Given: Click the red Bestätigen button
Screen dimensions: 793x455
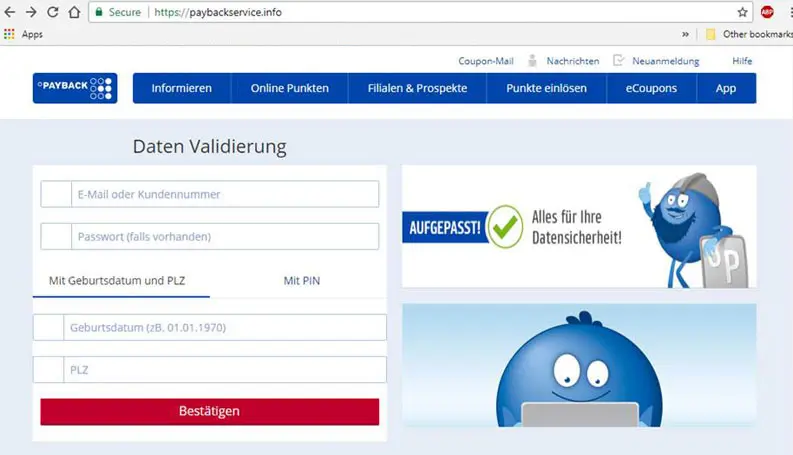Looking at the screenshot, I should (x=209, y=412).
